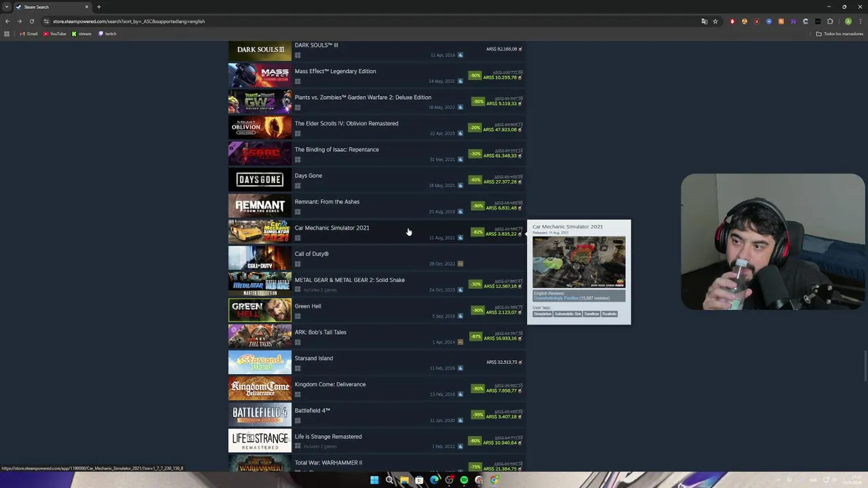Switch to the Steam Search tab
The width and height of the screenshot is (868, 488).
(52, 7)
